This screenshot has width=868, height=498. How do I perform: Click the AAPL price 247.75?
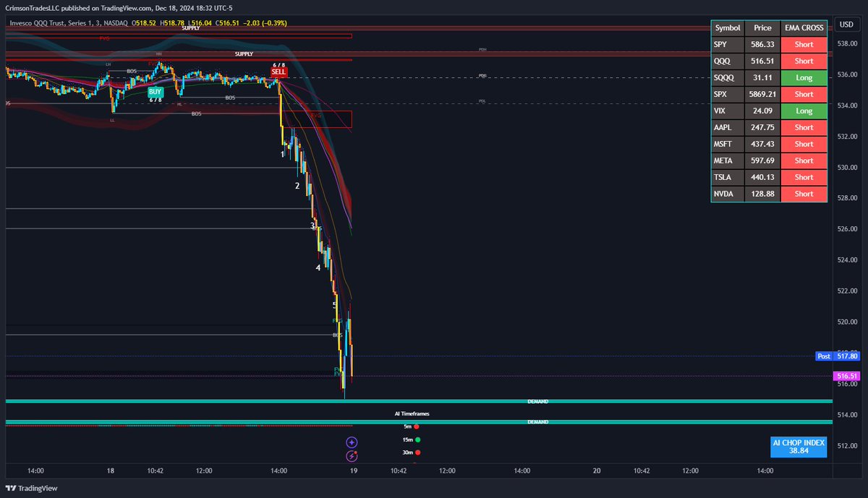click(x=762, y=127)
